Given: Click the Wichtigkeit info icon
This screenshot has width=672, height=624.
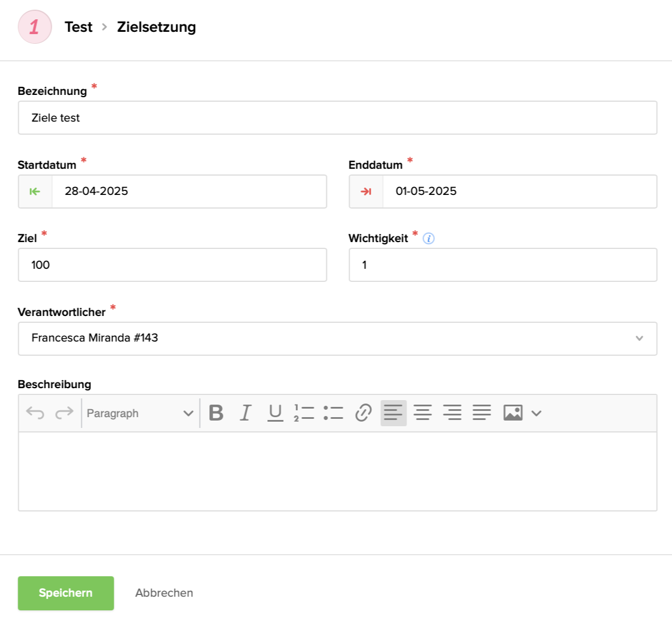Looking at the screenshot, I should [429, 239].
